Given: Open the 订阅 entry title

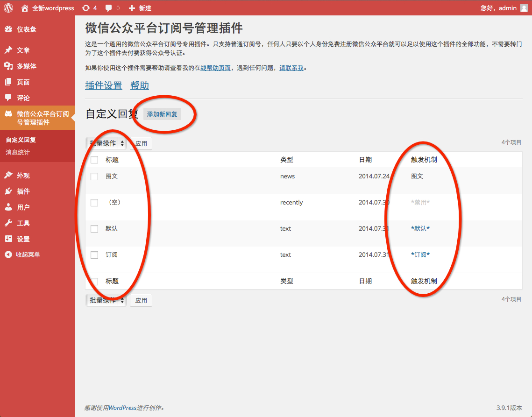Looking at the screenshot, I should pyautogui.click(x=112, y=255).
